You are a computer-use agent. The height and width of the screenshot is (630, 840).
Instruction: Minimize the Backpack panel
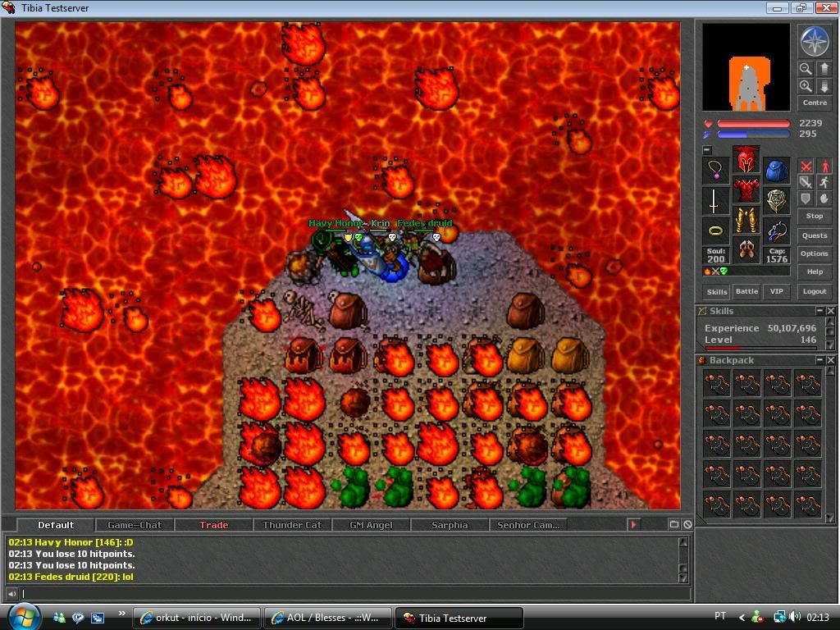[x=819, y=360]
